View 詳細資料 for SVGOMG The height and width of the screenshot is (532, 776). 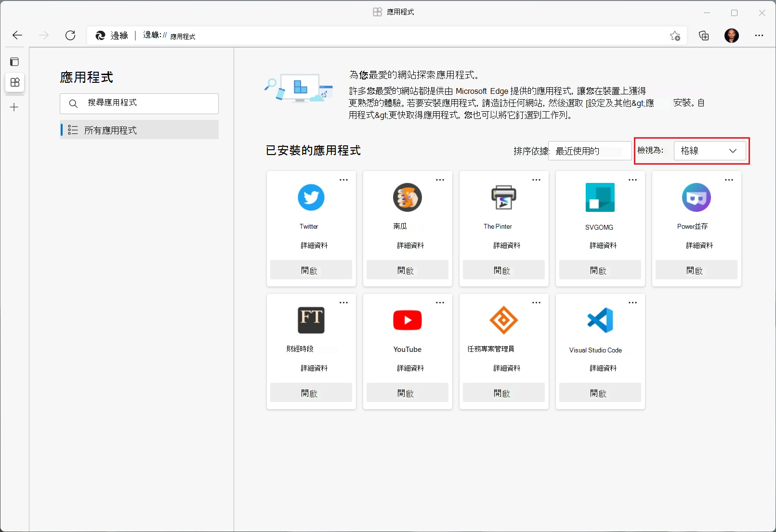pyautogui.click(x=603, y=246)
